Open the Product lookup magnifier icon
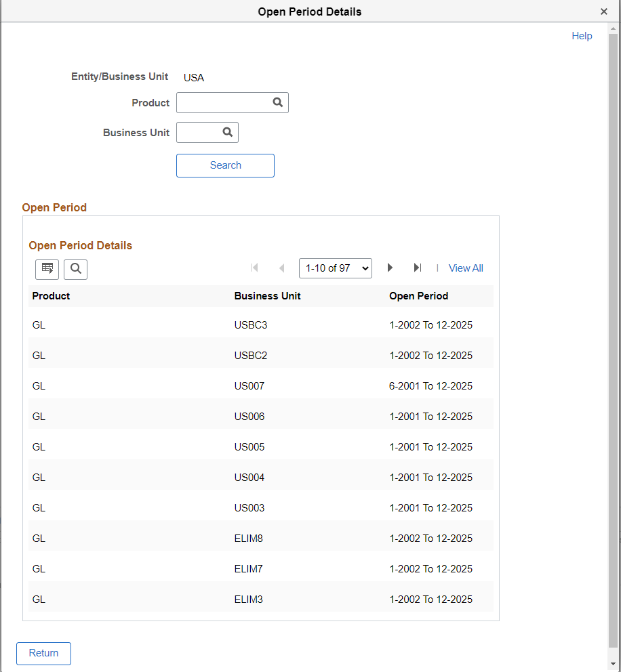 278,102
